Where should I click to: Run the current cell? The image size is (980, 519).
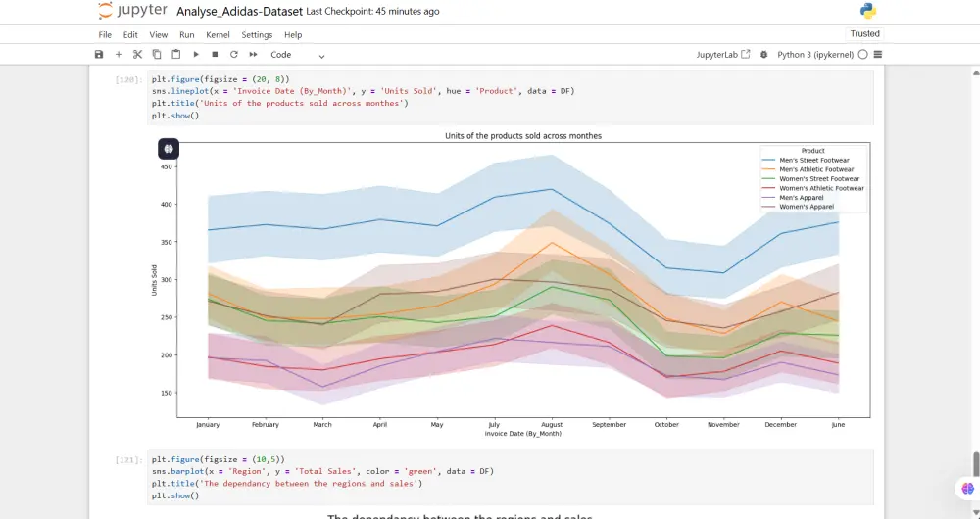[196, 55]
